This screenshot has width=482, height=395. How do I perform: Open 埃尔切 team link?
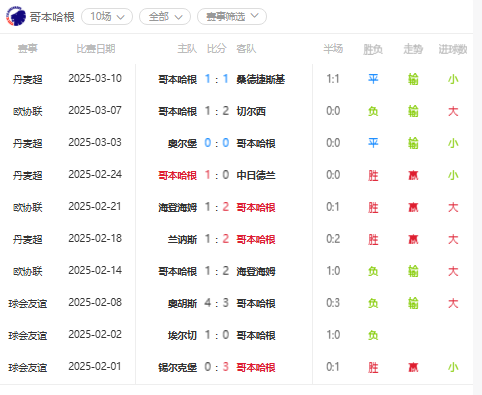coord(182,335)
